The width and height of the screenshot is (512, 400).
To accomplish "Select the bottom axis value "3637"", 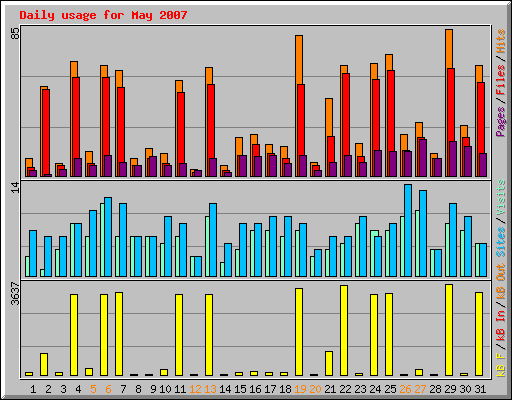I will pyautogui.click(x=15, y=294).
